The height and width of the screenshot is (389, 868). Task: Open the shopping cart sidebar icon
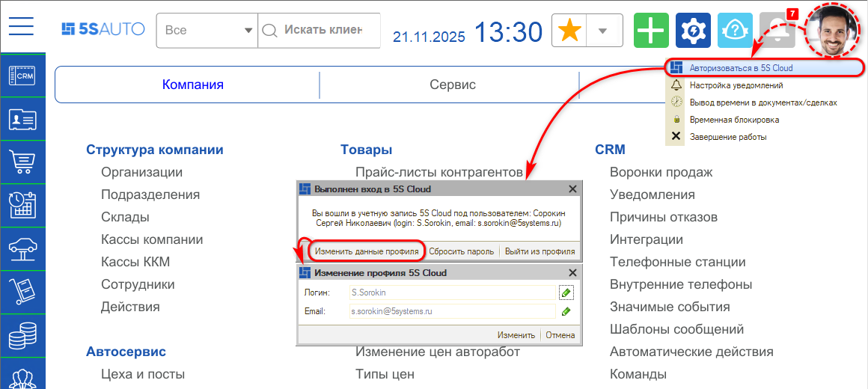point(22,162)
